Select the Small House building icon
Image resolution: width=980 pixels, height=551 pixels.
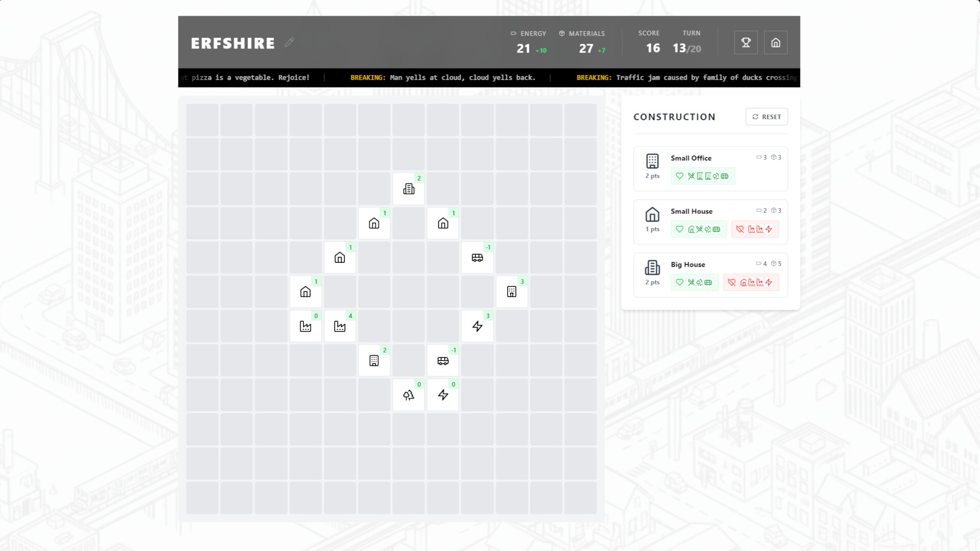(652, 214)
